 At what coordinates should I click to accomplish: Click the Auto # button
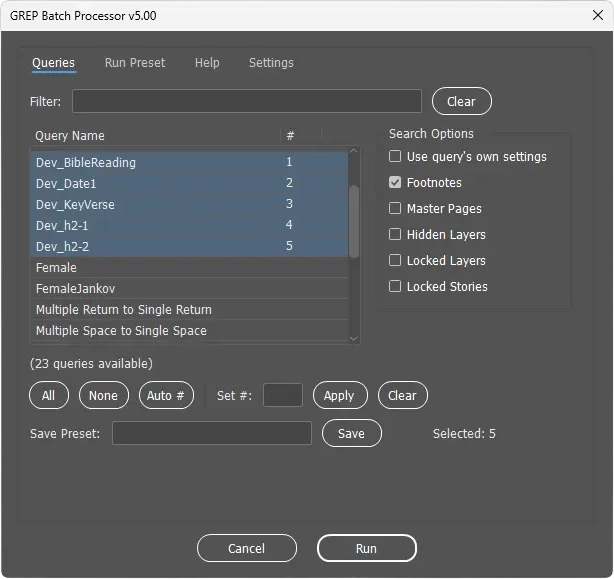166,395
